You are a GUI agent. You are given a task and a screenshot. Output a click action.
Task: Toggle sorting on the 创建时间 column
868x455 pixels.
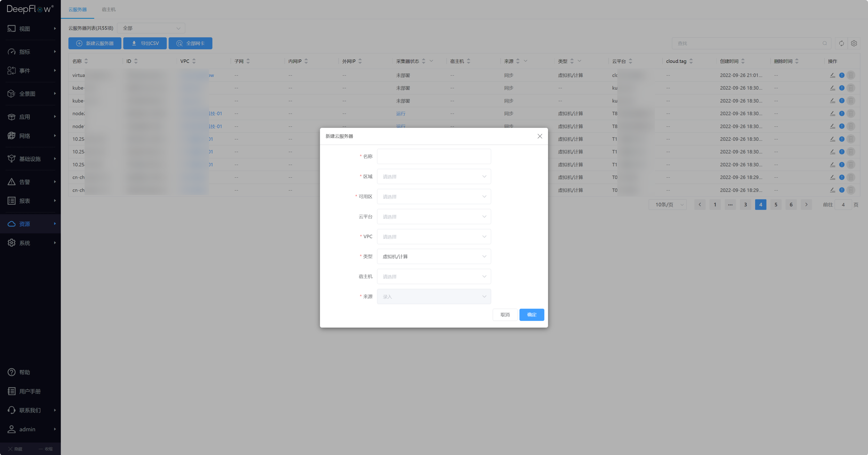coord(743,61)
